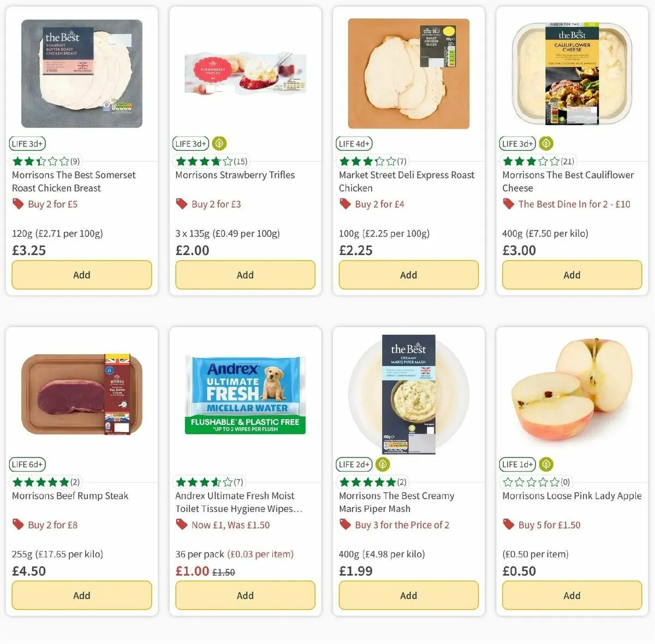Add Loose Pink Lady Apple to basket
Screen dimensions: 655x644
tap(572, 595)
